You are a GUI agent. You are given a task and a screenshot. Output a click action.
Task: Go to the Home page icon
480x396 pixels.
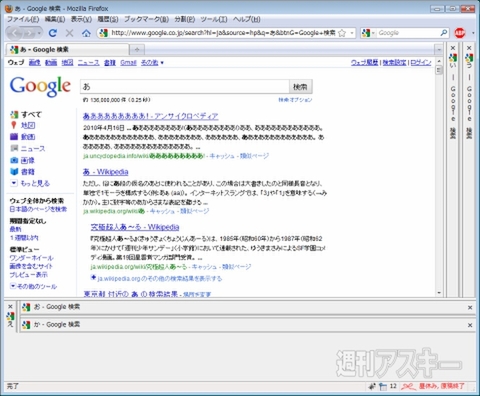(86, 33)
